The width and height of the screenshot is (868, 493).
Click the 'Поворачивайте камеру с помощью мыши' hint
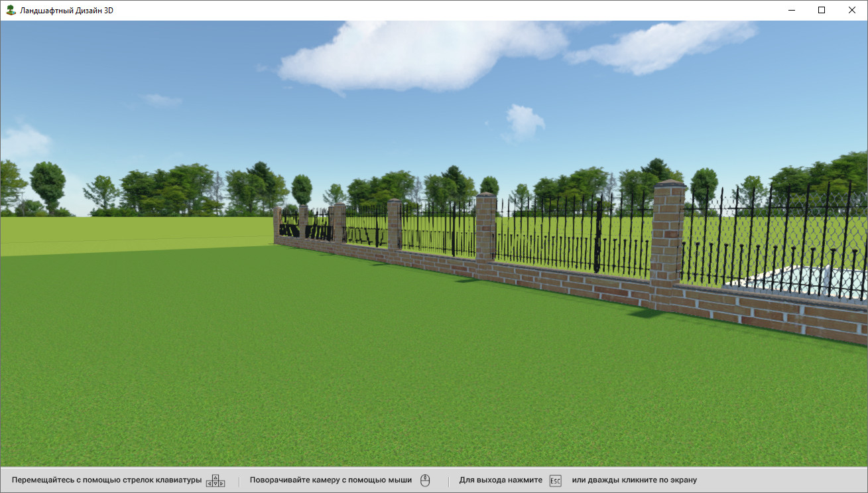330,480
